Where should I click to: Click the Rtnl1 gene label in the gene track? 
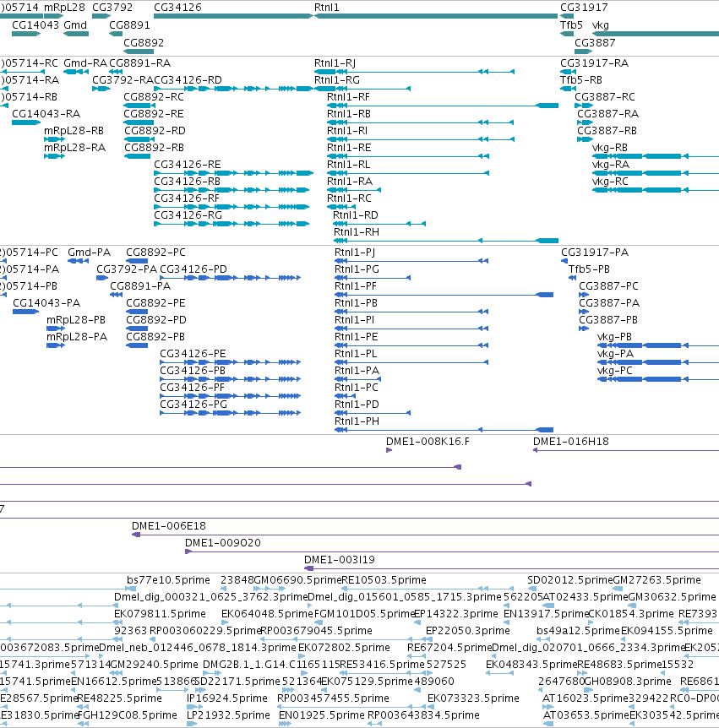coord(326,8)
